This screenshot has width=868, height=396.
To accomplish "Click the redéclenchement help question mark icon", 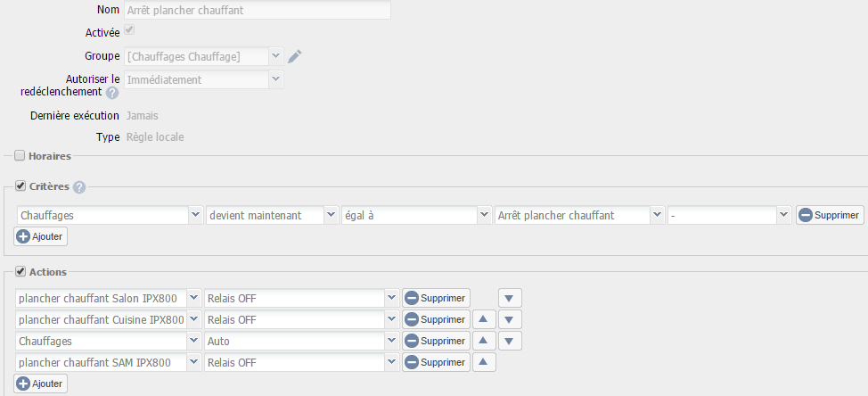I will point(112,93).
